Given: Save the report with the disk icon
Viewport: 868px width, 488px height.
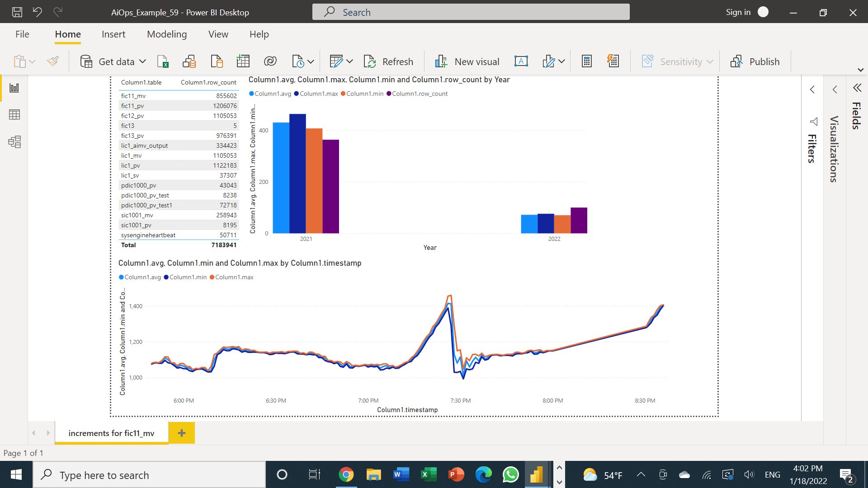Looking at the screenshot, I should (17, 12).
